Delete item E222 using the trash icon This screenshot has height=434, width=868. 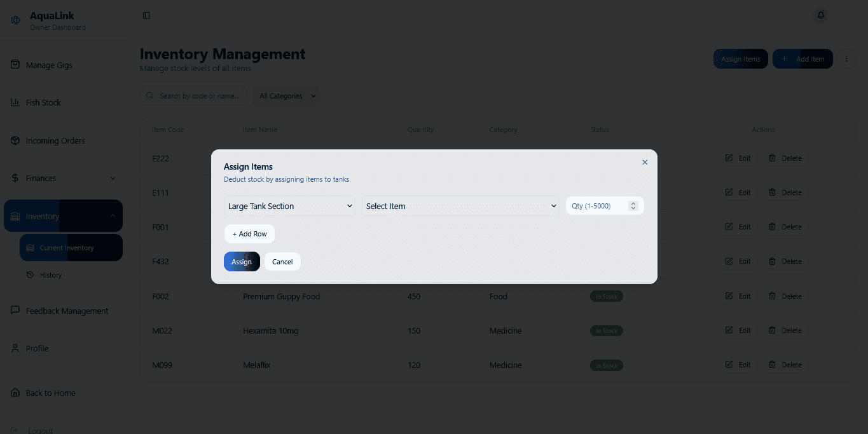coord(773,158)
